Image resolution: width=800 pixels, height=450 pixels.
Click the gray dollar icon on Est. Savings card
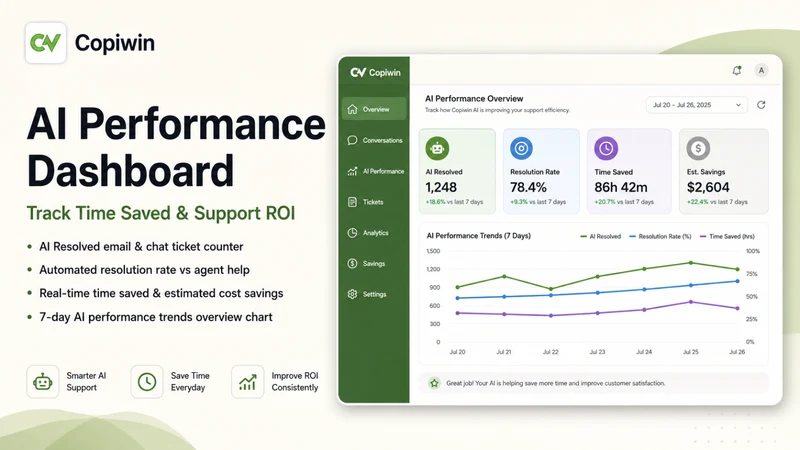pyautogui.click(x=698, y=148)
